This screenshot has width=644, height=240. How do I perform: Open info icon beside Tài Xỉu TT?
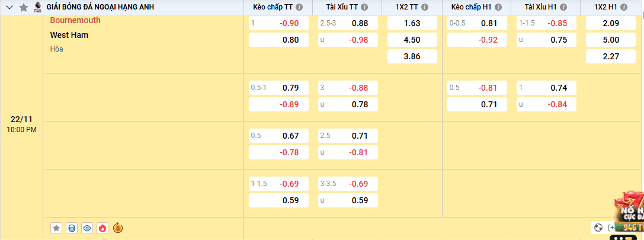pyautogui.click(x=364, y=7)
